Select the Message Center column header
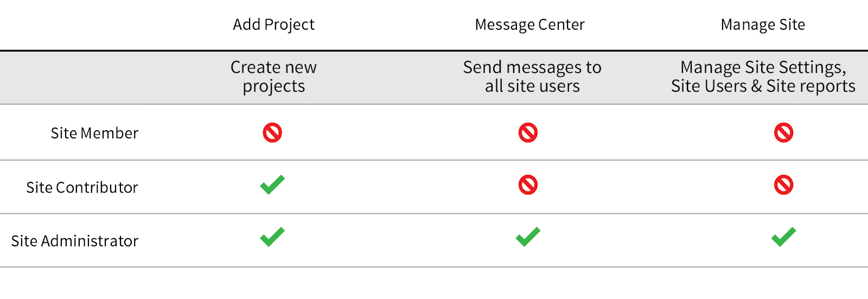Screen dimensions: 868x299 pyautogui.click(x=529, y=25)
